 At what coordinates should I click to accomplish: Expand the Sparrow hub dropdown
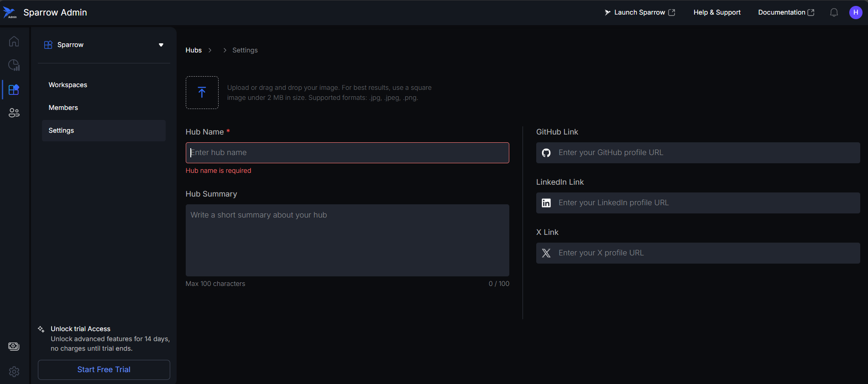point(161,45)
